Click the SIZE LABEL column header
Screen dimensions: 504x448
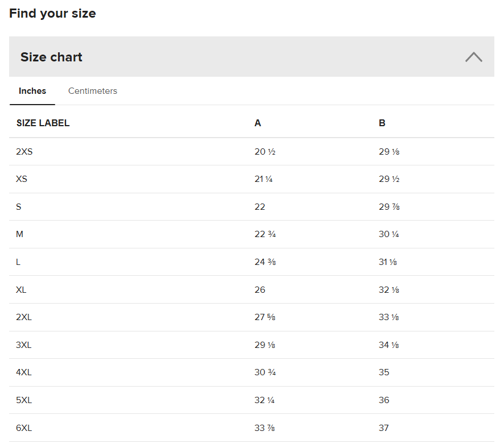click(43, 123)
